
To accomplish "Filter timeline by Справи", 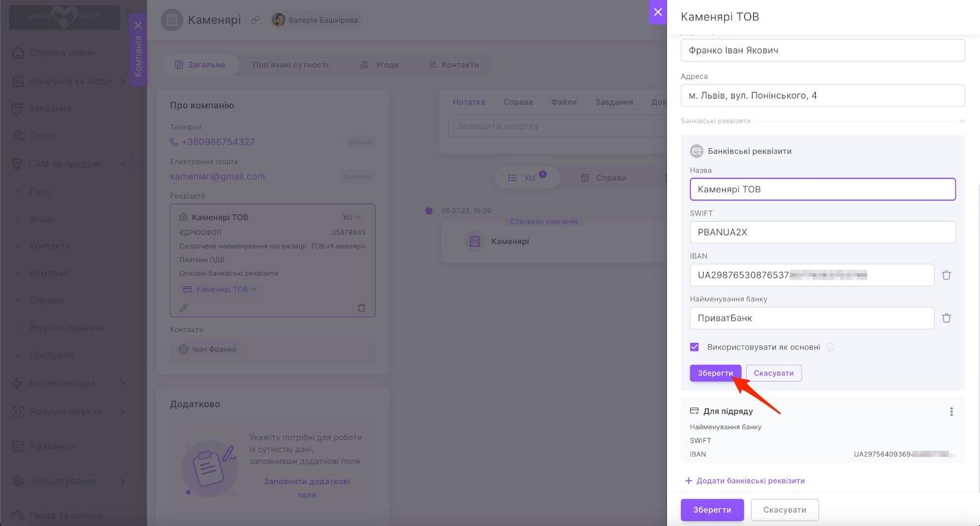I will [x=603, y=178].
